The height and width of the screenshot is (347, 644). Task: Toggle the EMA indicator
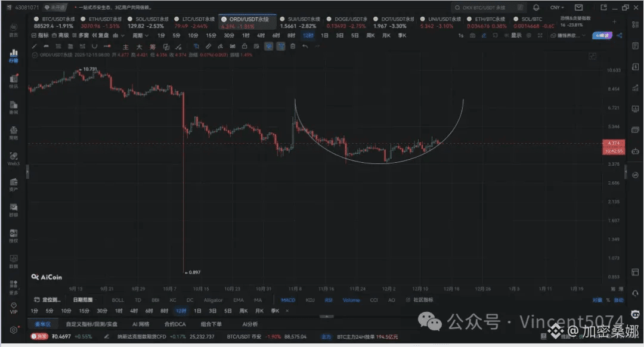[x=238, y=300]
